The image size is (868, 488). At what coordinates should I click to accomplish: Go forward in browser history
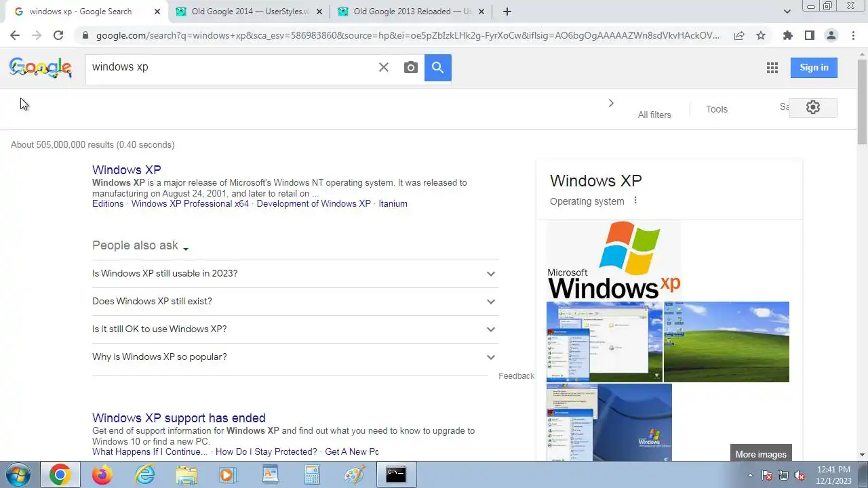[x=37, y=35]
